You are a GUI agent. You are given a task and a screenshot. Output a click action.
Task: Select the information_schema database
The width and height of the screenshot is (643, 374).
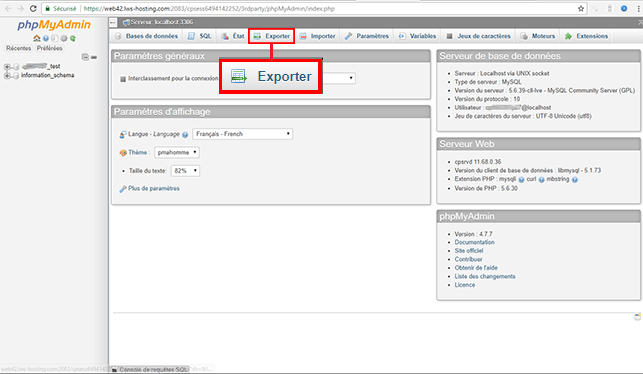pos(48,75)
